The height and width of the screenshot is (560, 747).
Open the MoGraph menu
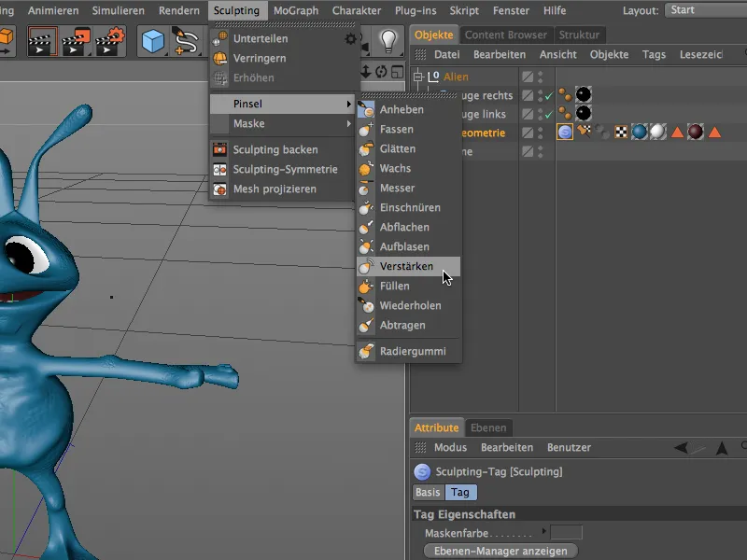pos(296,10)
